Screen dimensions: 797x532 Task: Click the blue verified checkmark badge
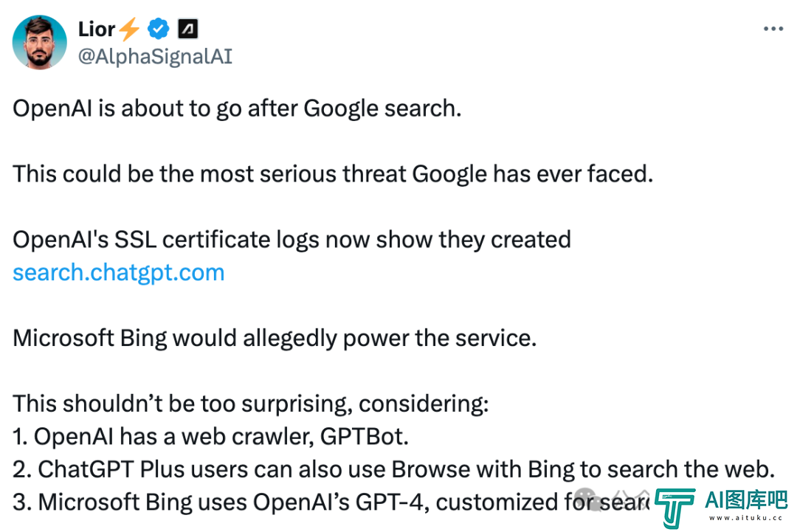tap(158, 29)
